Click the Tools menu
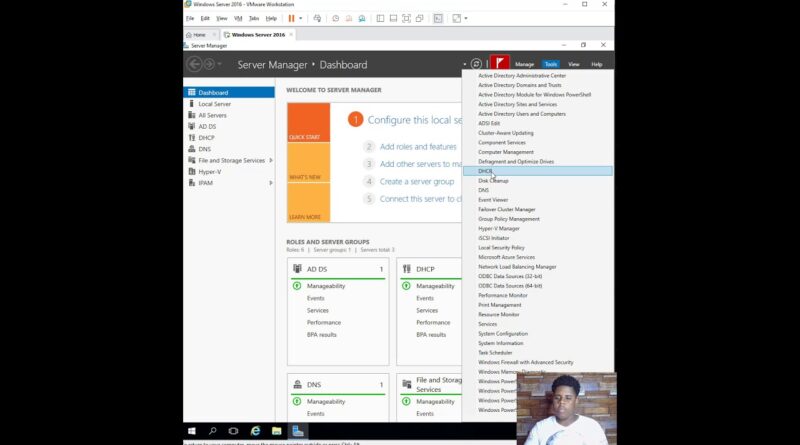800x445 pixels. click(551, 64)
